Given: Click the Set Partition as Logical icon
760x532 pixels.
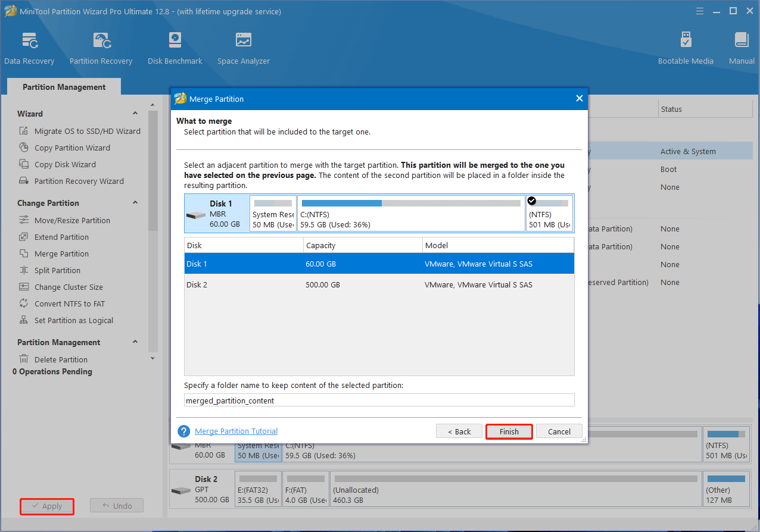Looking at the screenshot, I should [x=24, y=320].
